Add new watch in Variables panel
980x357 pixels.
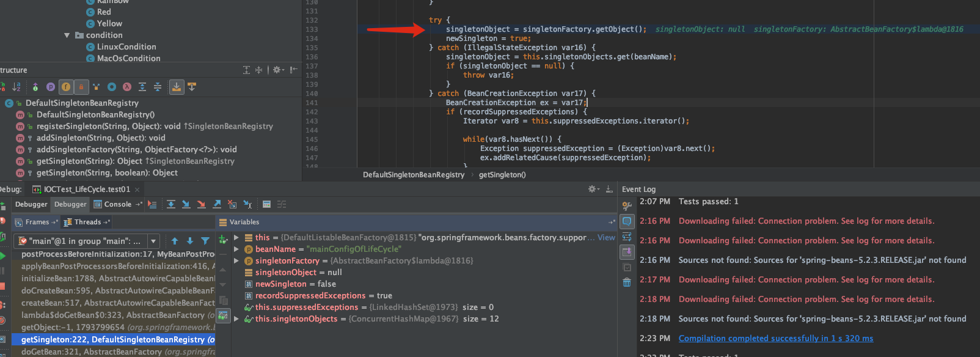223,239
